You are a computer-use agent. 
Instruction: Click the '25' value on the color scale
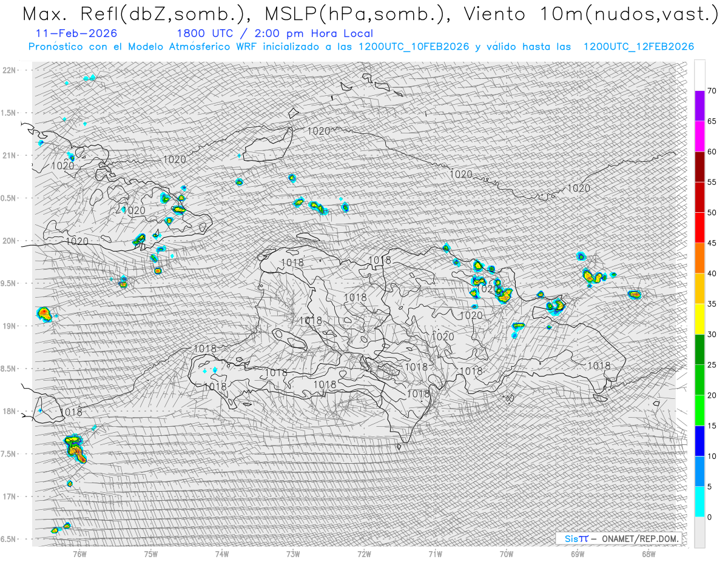712,365
